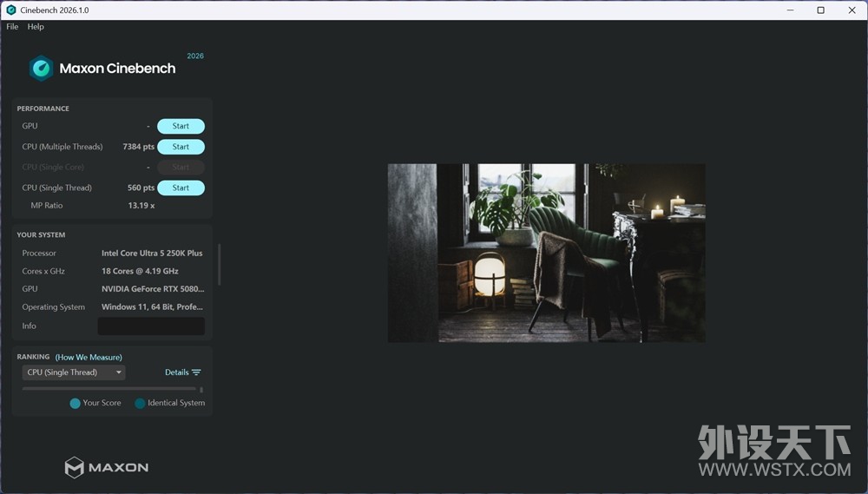Open the Help menu
868x494 pixels.
pos(36,27)
